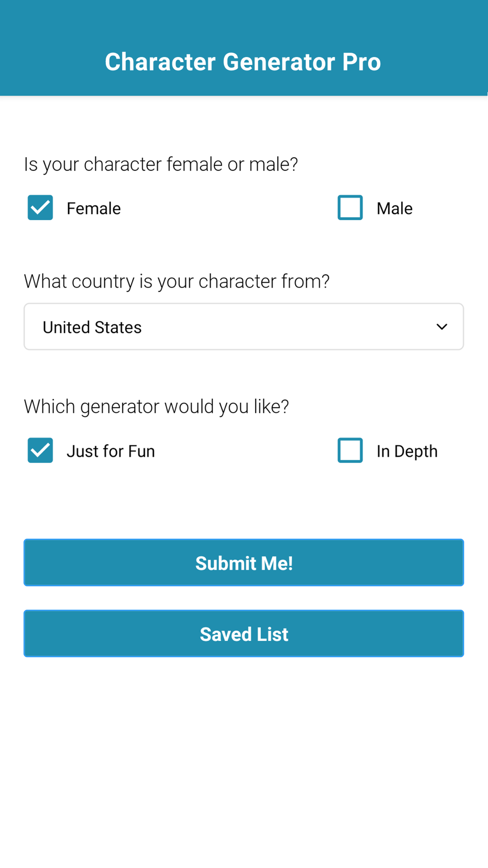This screenshot has height=868, width=488.
Task: Click the Just for Fun label text
Action: 111,451
